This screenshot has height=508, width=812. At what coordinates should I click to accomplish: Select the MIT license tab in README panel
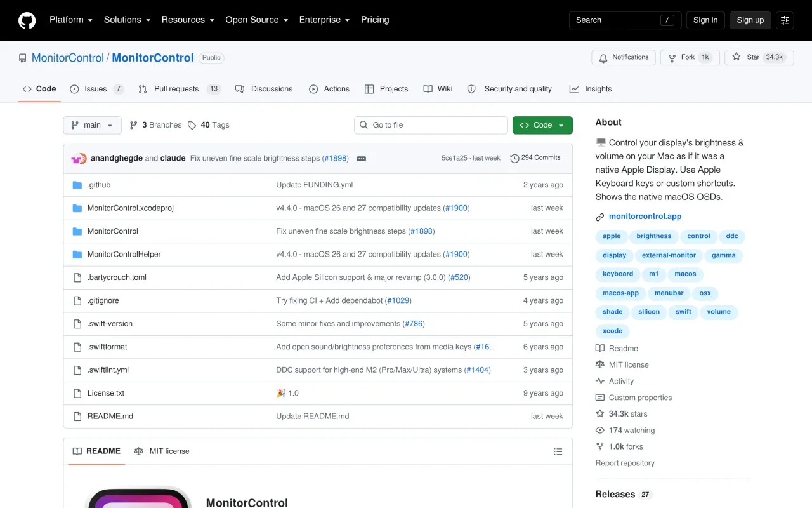pos(162,451)
